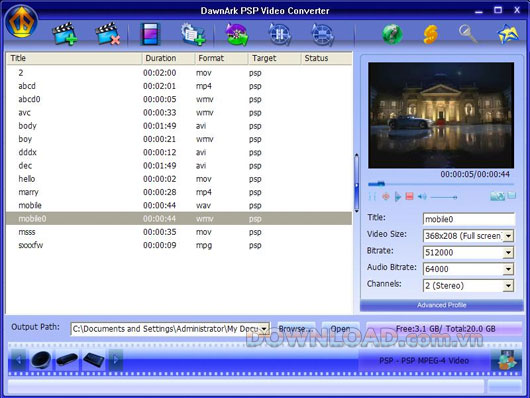This screenshot has height=398, width=530.
Task: Click the vertical splitter scrollbar beside the list
Action: pos(356,183)
